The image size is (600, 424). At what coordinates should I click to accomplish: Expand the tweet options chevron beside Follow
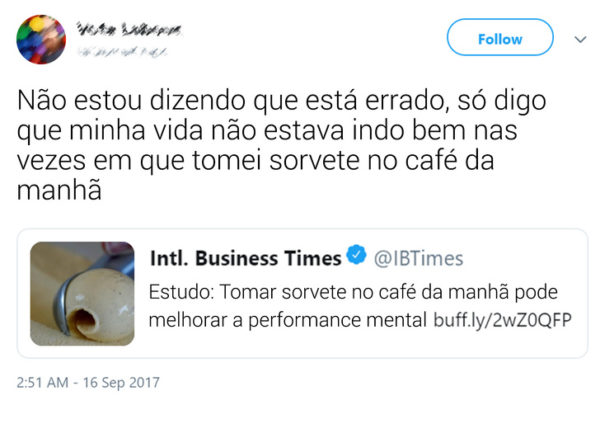point(580,39)
